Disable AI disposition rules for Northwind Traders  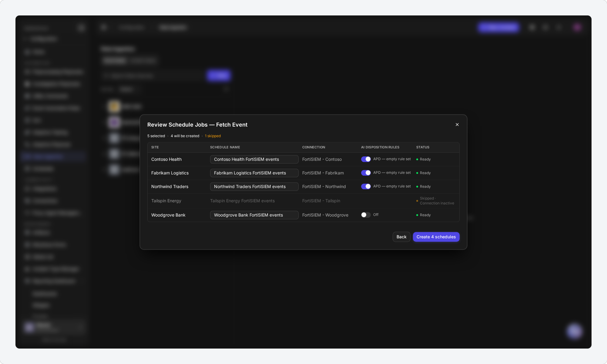[x=366, y=186]
